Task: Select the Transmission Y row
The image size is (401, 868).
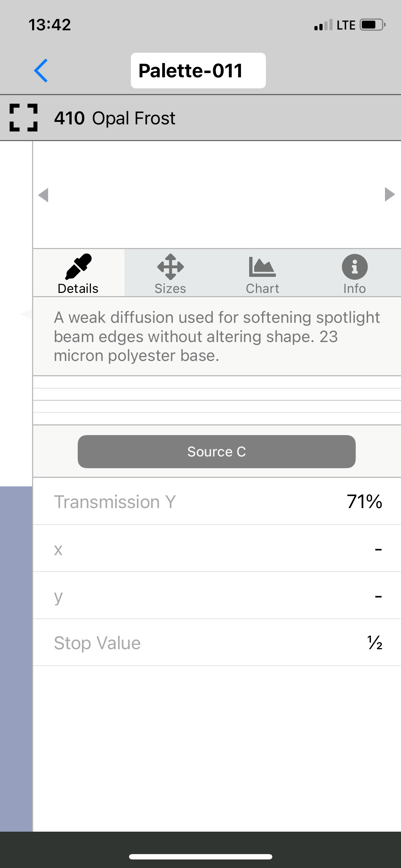Action: pyautogui.click(x=217, y=501)
